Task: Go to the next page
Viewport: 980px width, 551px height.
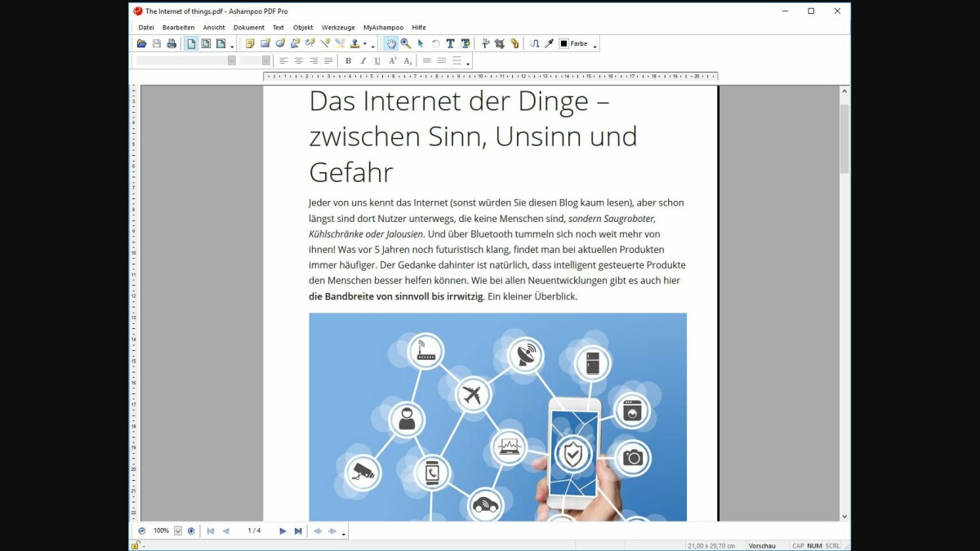Action: point(283,531)
